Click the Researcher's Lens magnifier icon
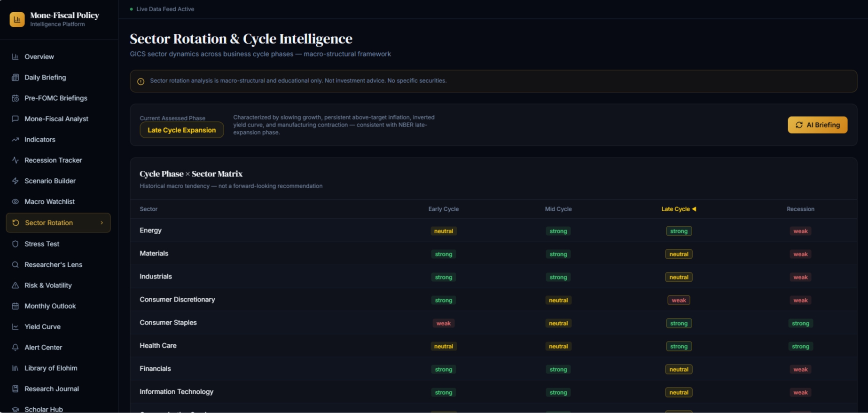The image size is (868, 413). point(15,264)
